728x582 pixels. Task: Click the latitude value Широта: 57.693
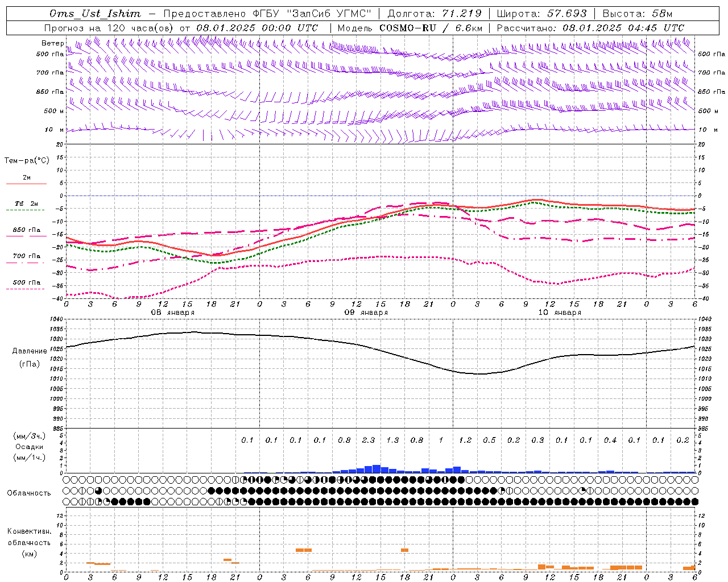coord(541,14)
